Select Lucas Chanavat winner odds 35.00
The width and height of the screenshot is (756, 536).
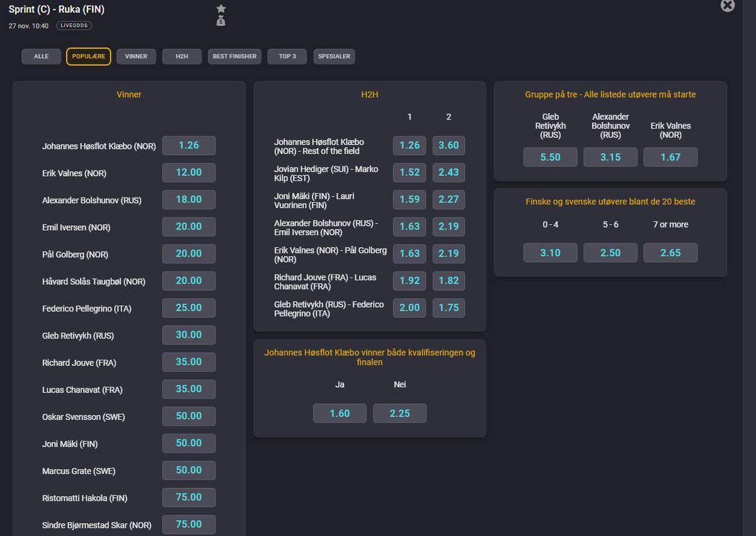coord(189,390)
